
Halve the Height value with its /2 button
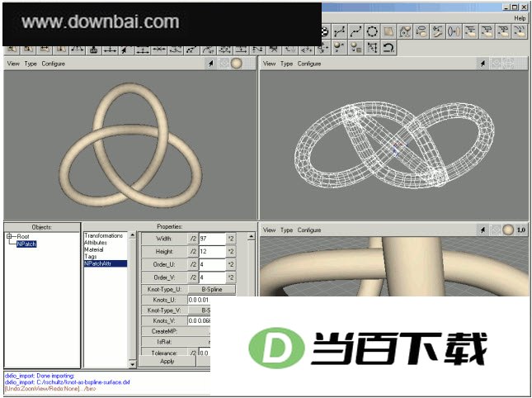point(193,252)
